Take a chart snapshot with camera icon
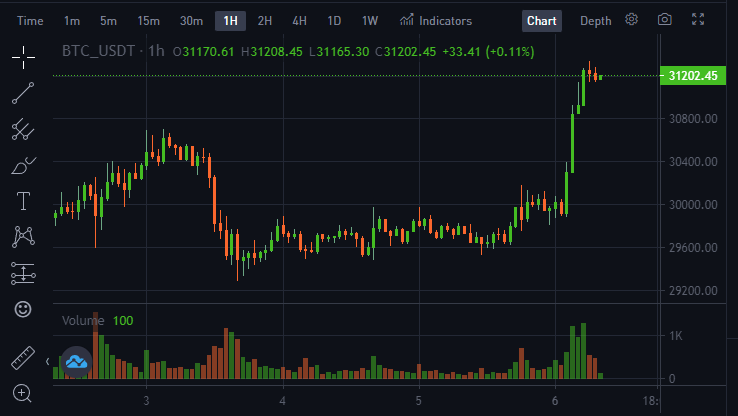Viewport: 738px width, 416px height. click(665, 20)
